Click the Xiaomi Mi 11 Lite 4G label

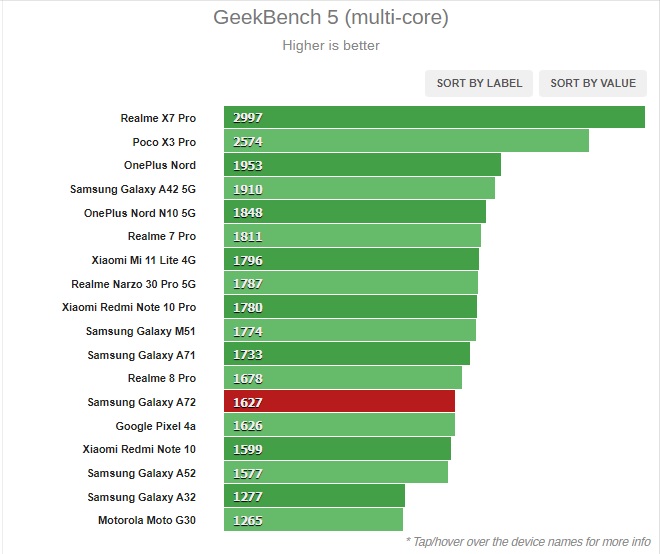pyautogui.click(x=144, y=260)
